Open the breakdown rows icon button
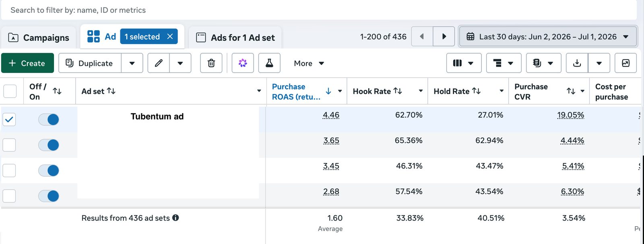Image resolution: width=644 pixels, height=244 pixels. point(504,63)
